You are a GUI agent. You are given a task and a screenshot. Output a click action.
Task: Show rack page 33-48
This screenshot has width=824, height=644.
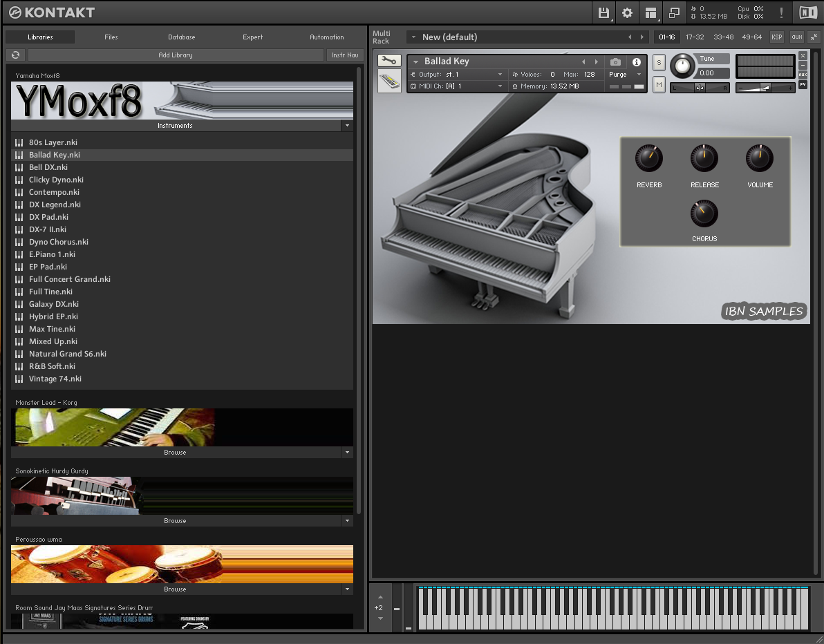[724, 37]
